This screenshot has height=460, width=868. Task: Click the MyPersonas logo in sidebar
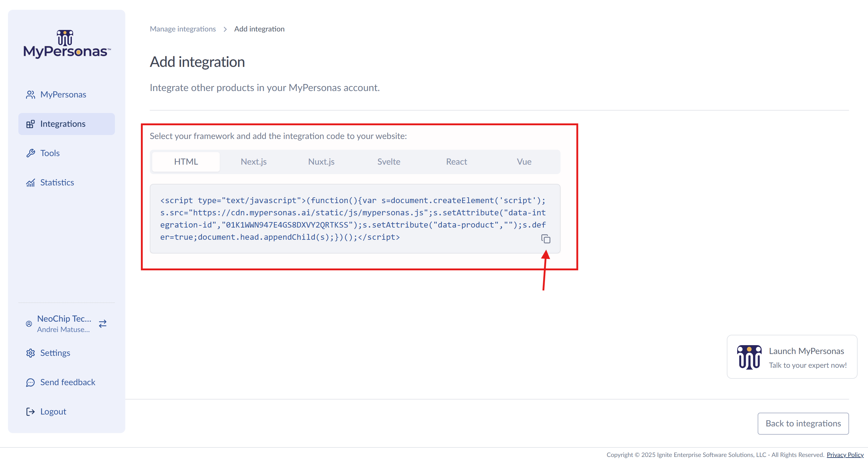click(x=67, y=44)
